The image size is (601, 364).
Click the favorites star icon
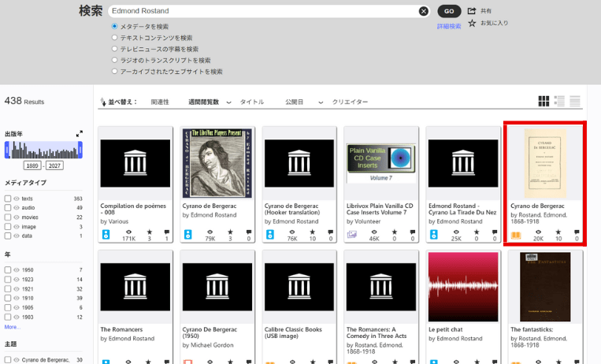point(472,24)
